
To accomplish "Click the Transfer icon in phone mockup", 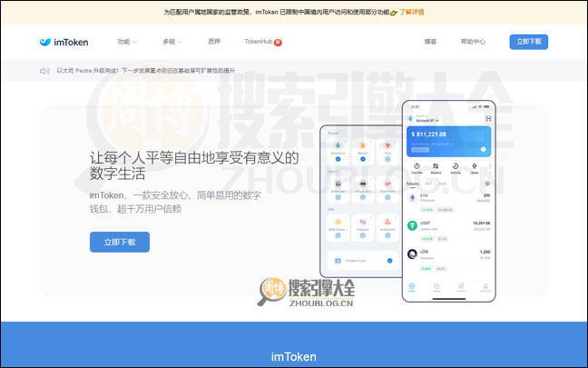I will point(416,165).
